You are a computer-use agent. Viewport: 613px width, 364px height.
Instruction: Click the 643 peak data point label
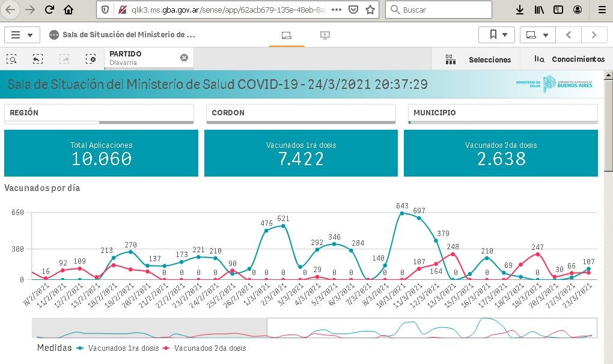pyautogui.click(x=402, y=206)
